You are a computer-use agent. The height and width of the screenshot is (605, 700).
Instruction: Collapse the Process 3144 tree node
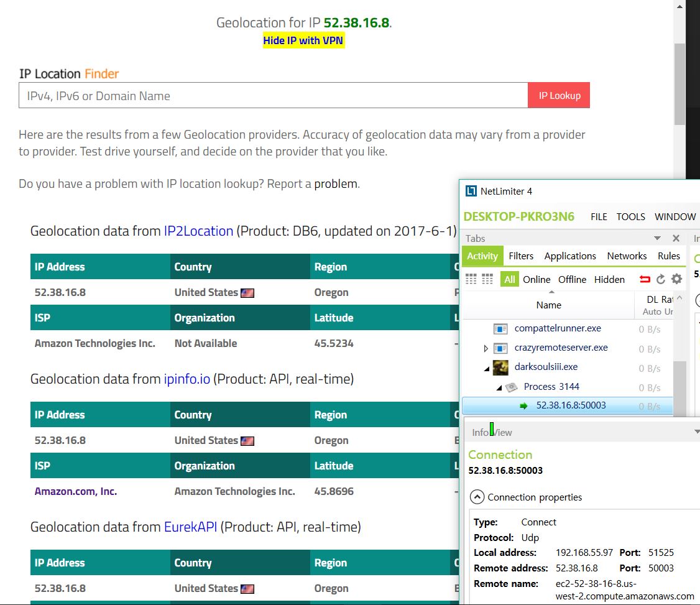499,387
